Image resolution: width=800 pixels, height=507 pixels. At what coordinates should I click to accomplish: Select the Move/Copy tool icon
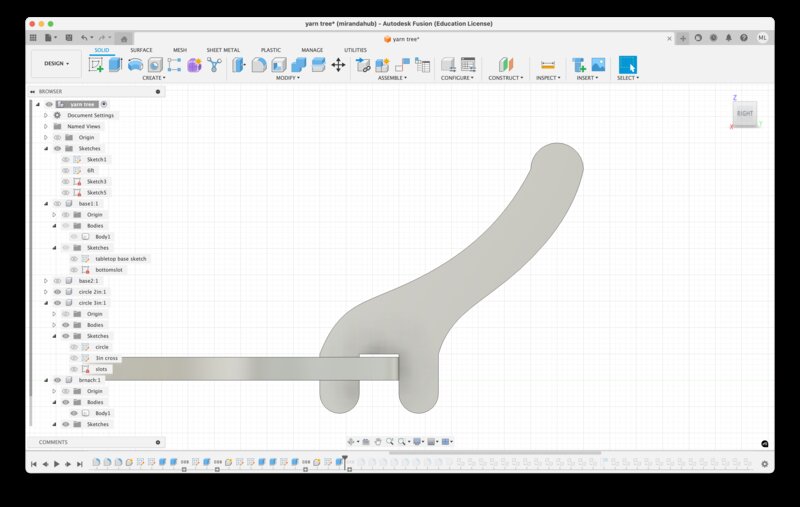click(x=338, y=64)
